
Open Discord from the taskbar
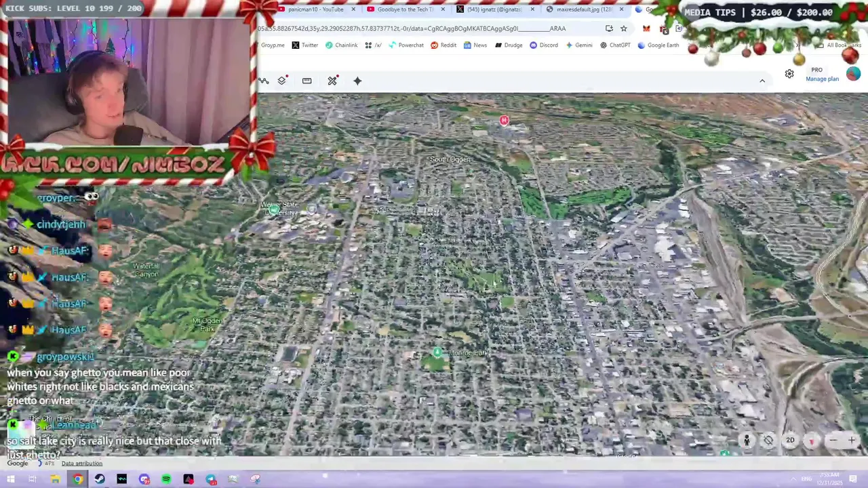click(144, 479)
